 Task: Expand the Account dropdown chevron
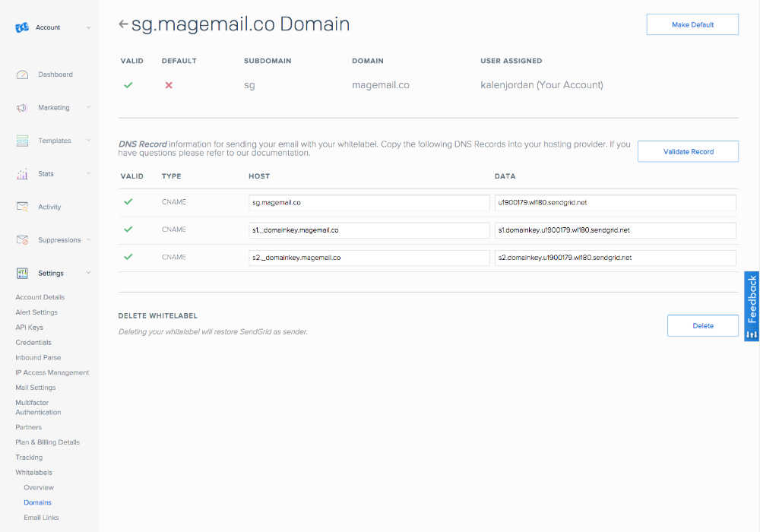coord(88,27)
